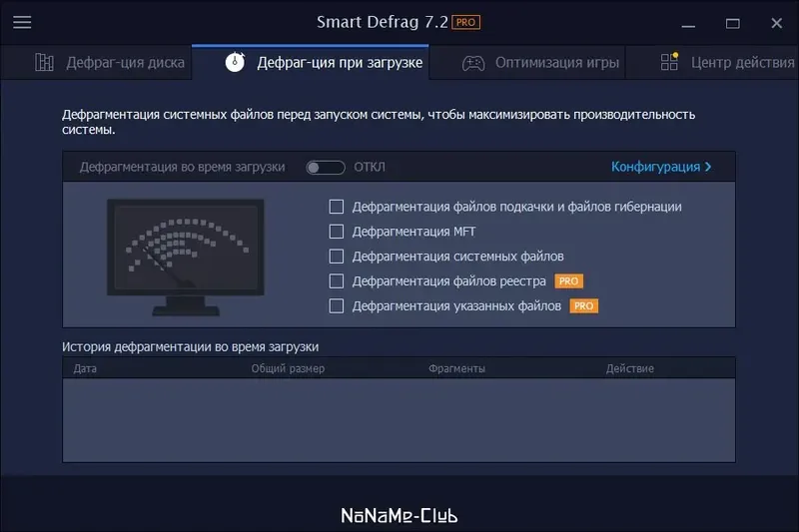Viewport: 799px width, 532px height.
Task: Click PRO badge next to registry defrag
Action: [568, 281]
